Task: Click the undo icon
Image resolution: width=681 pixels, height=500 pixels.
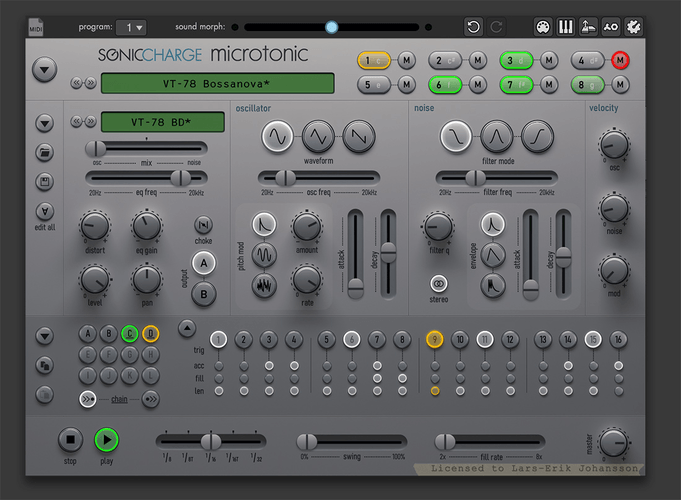Action: (473, 27)
